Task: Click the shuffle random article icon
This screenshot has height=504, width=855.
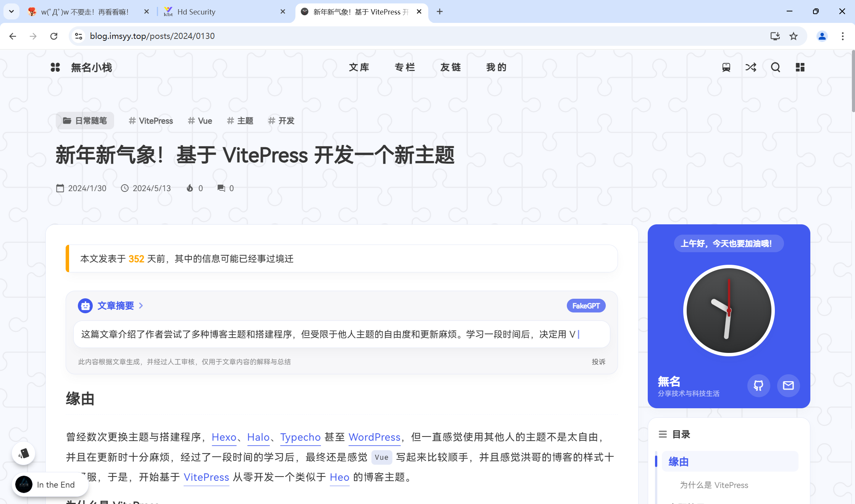Action: coord(751,68)
